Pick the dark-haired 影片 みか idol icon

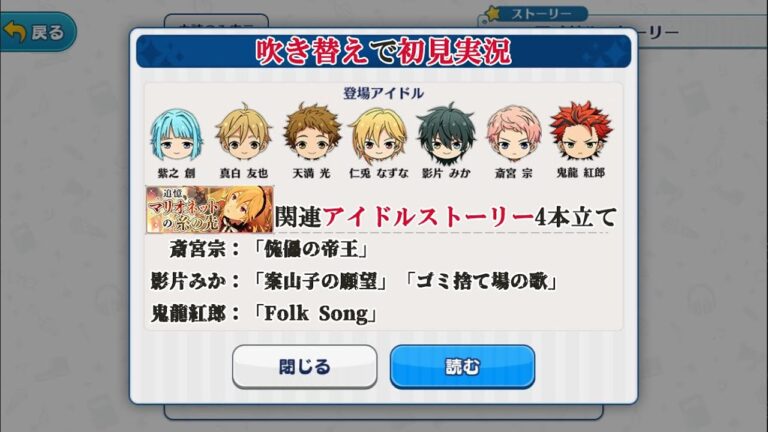[446, 133]
